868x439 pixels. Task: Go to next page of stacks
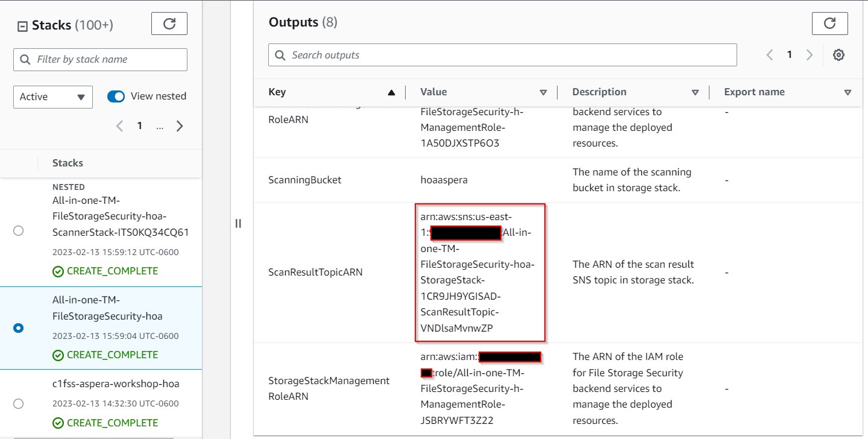[x=180, y=126]
